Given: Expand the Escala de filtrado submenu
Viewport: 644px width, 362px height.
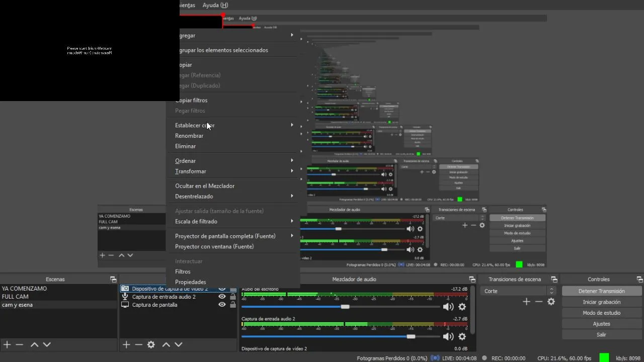Looking at the screenshot, I should [292, 221].
